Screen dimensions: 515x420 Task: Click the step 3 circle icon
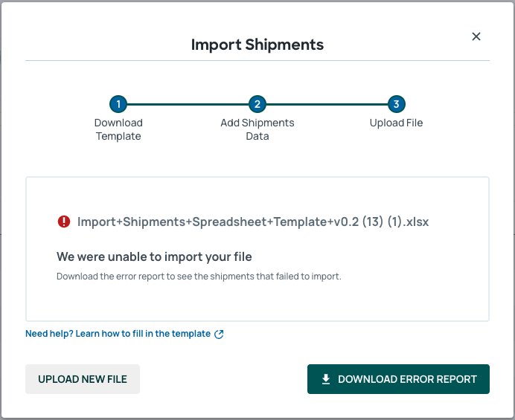pyautogui.click(x=396, y=104)
